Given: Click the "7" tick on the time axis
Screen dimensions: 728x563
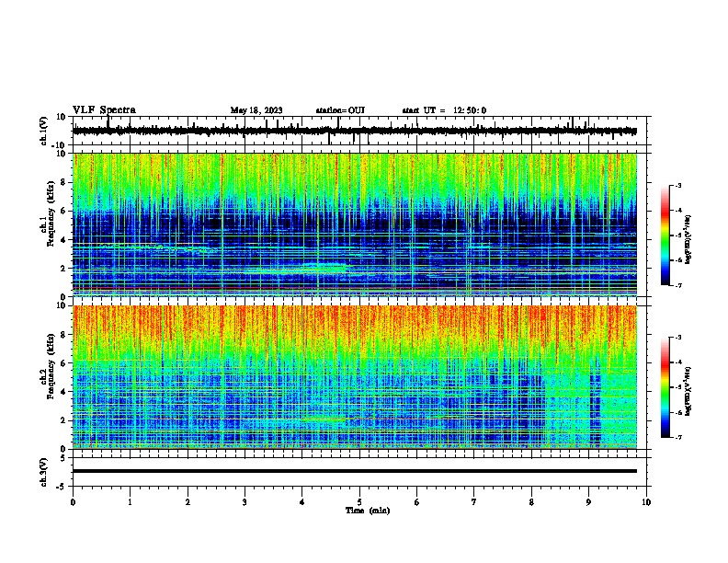Looking at the screenshot, I should 474,502.
